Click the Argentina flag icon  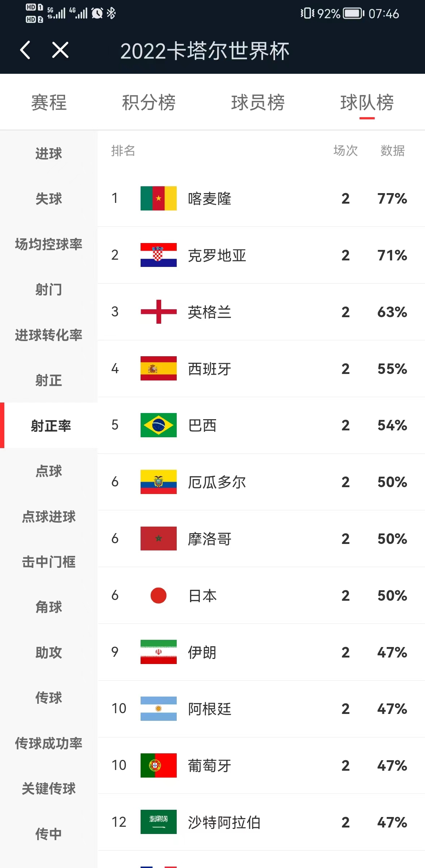click(158, 709)
